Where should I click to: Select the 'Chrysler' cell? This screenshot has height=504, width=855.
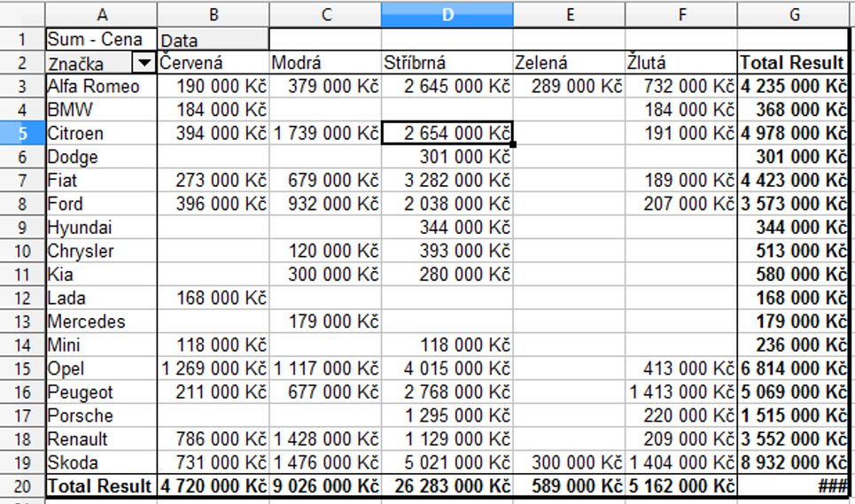click(x=101, y=252)
